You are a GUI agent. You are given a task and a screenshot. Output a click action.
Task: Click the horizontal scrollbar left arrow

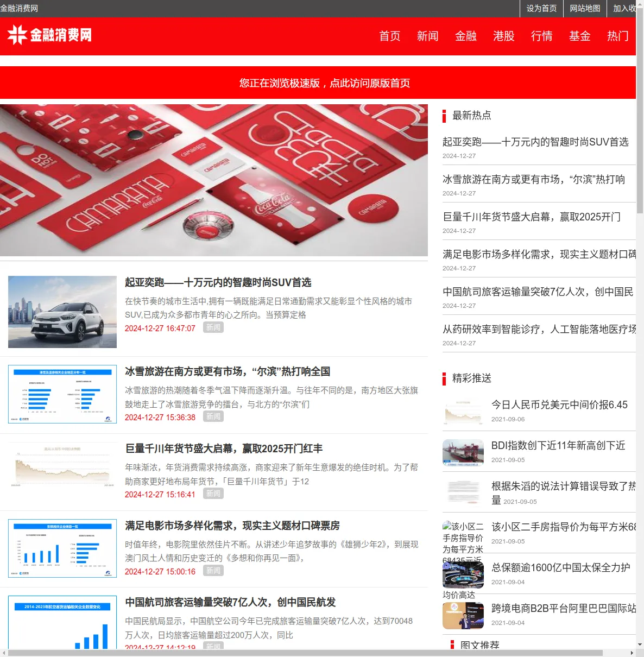click(x=4, y=653)
